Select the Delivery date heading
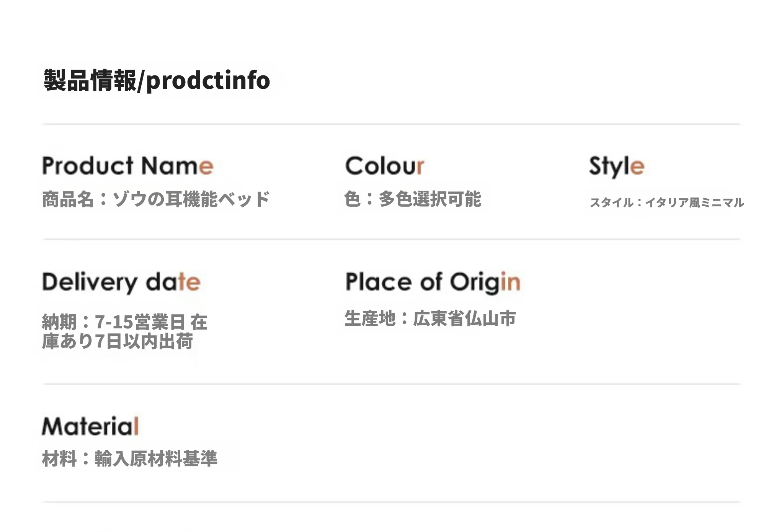Viewport: 784px width, 532px height. (121, 282)
